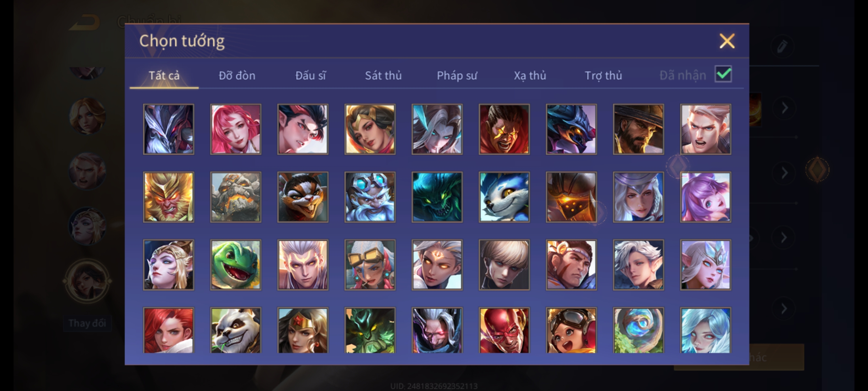Close the Chọn tướng dialog
Screen dimensions: 868x391
727,41
